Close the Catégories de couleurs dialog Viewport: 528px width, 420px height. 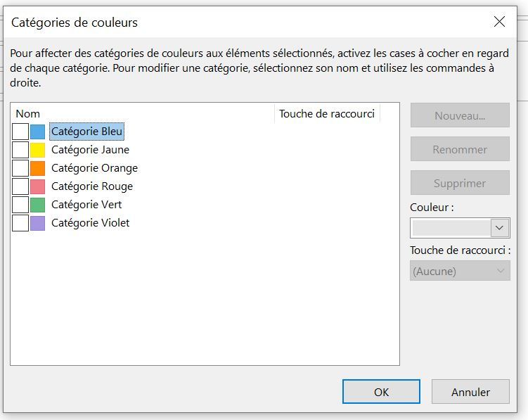pos(499,22)
